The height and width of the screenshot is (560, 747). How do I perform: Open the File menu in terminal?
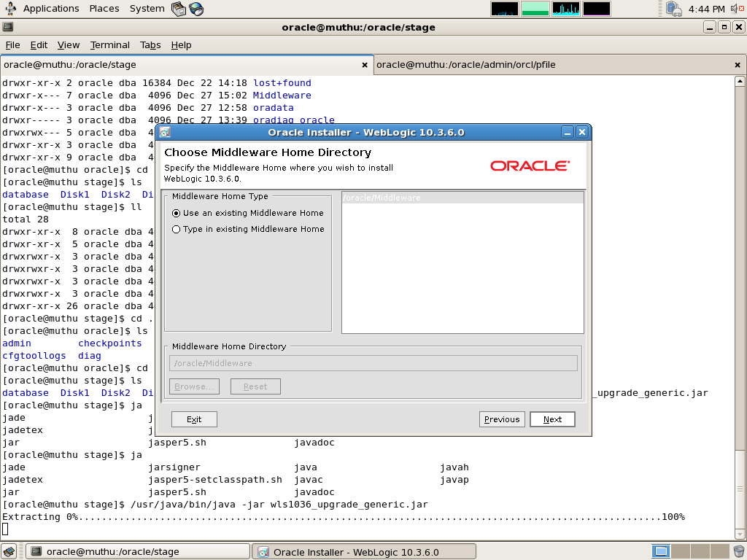click(12, 44)
